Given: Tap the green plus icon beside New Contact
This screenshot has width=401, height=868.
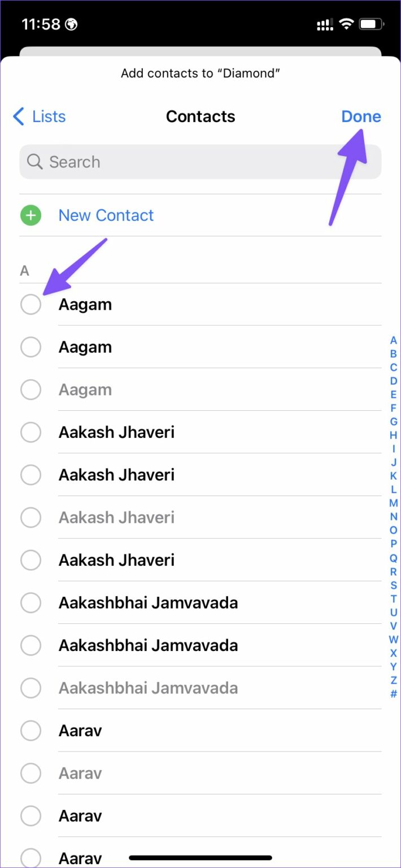Looking at the screenshot, I should [x=30, y=215].
